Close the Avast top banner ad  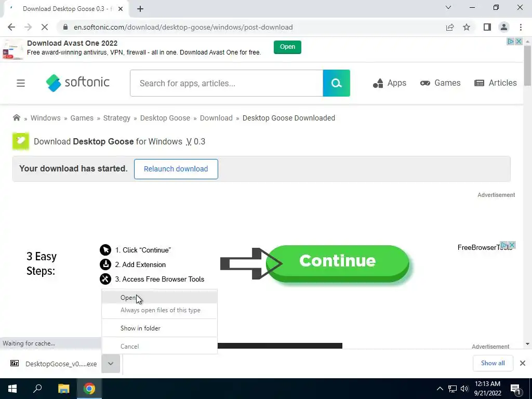tap(518, 42)
